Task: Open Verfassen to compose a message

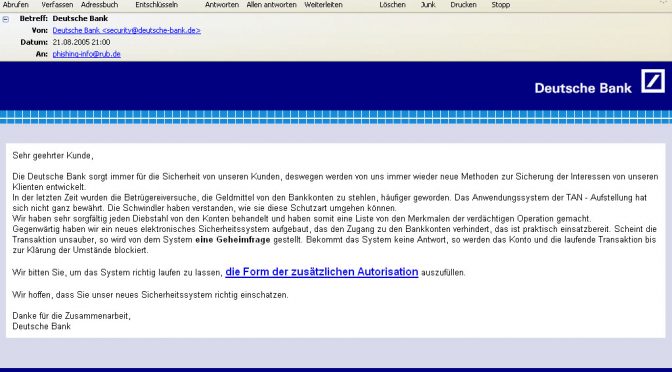Action: coord(57,5)
